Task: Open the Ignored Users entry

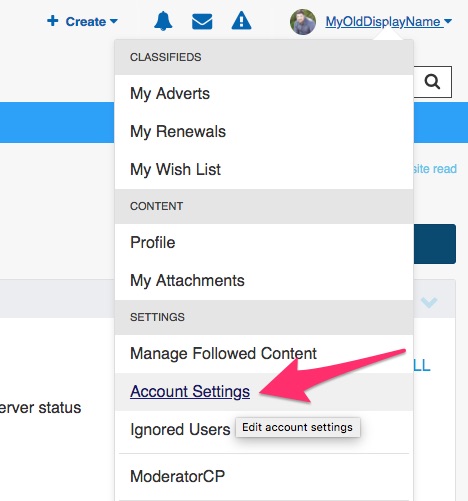Action: (x=180, y=429)
